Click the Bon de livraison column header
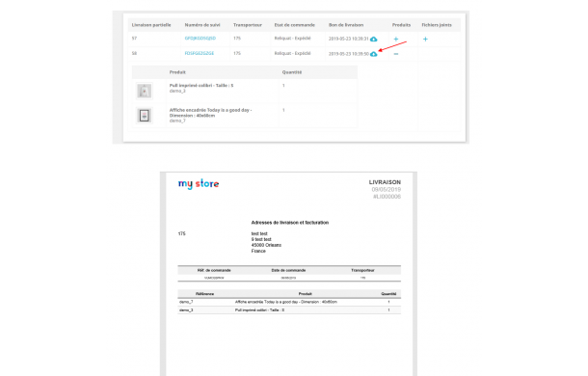This screenshot has width=588, height=376. click(346, 25)
